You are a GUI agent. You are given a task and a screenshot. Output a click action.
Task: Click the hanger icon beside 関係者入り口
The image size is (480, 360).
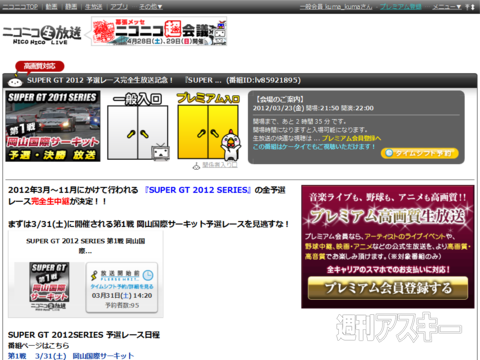click(x=196, y=166)
